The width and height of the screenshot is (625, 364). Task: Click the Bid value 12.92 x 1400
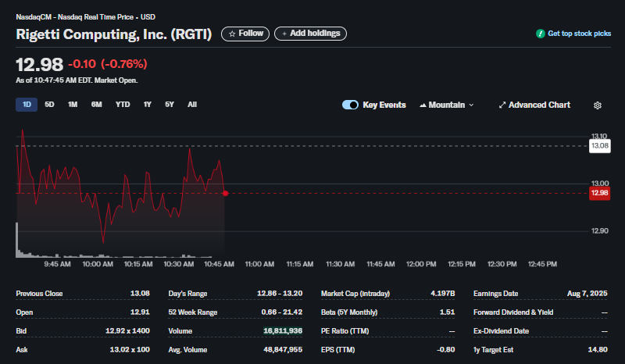(x=127, y=331)
